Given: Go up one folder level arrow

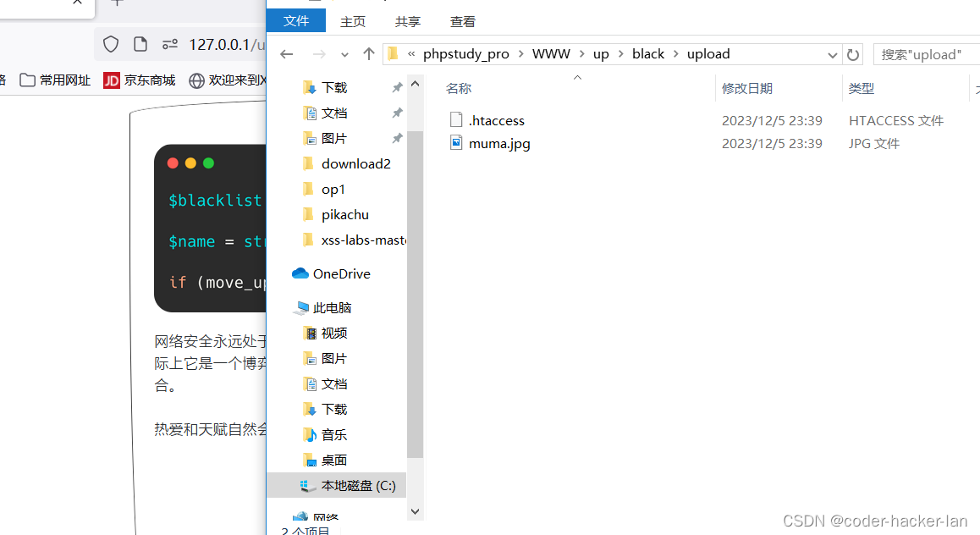Looking at the screenshot, I should [x=369, y=54].
